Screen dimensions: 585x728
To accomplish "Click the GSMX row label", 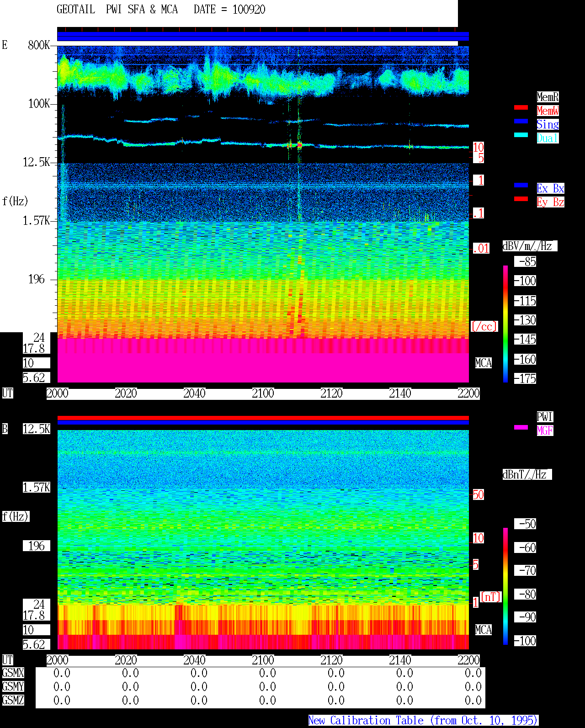I will click(13, 673).
